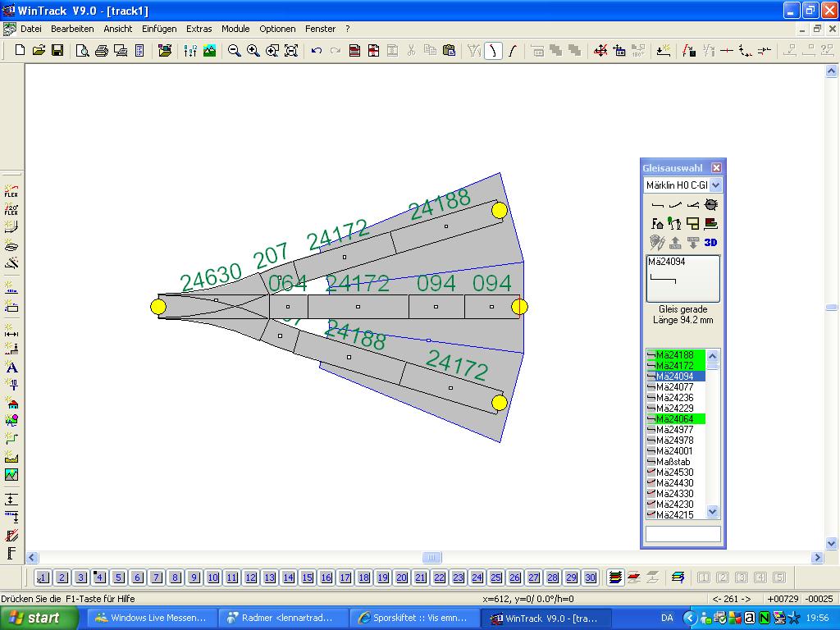The image size is (840, 630).
Task: Select Maßstab in the track list
Action: (x=676, y=462)
